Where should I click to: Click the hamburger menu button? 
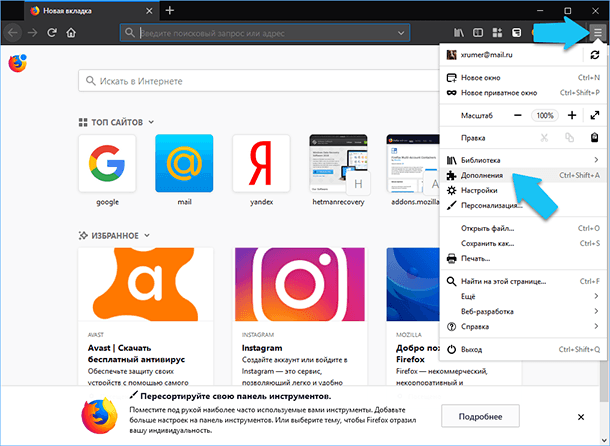(x=598, y=33)
